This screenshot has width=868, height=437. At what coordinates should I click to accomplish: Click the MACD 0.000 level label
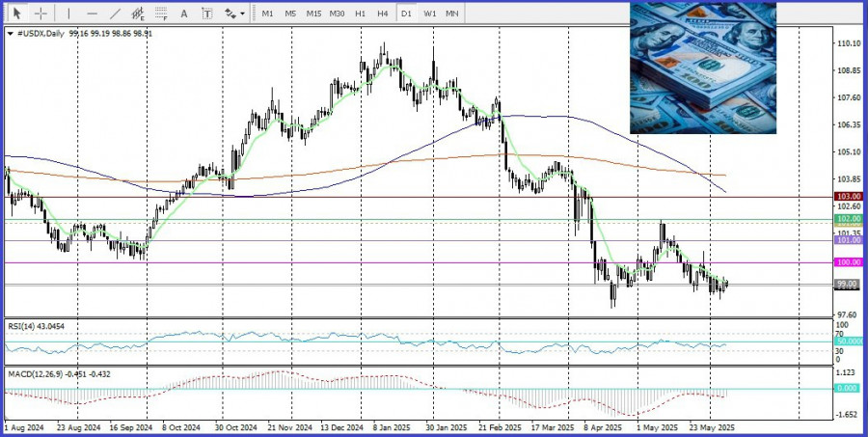pos(847,388)
